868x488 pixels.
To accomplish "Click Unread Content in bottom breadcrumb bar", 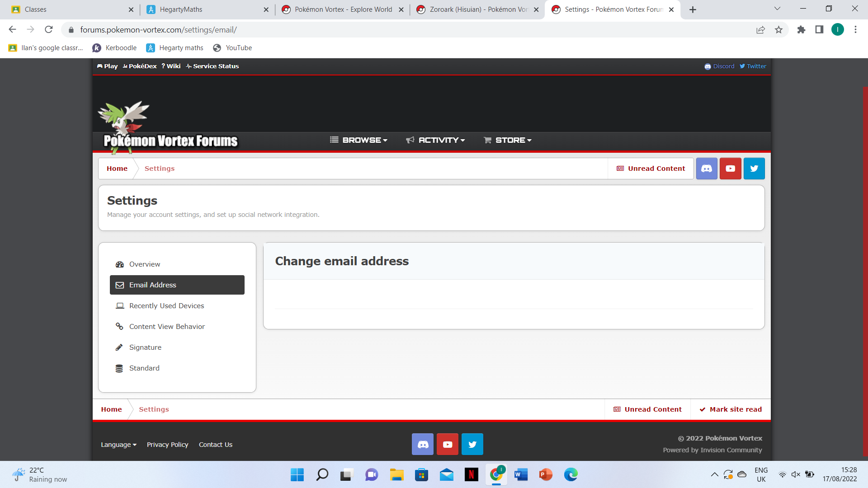I will 647,409.
